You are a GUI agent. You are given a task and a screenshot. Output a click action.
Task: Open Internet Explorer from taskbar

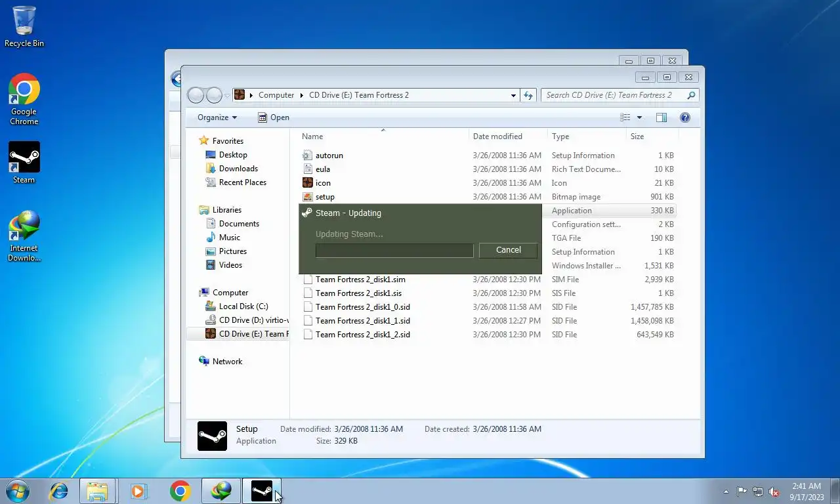(x=59, y=491)
